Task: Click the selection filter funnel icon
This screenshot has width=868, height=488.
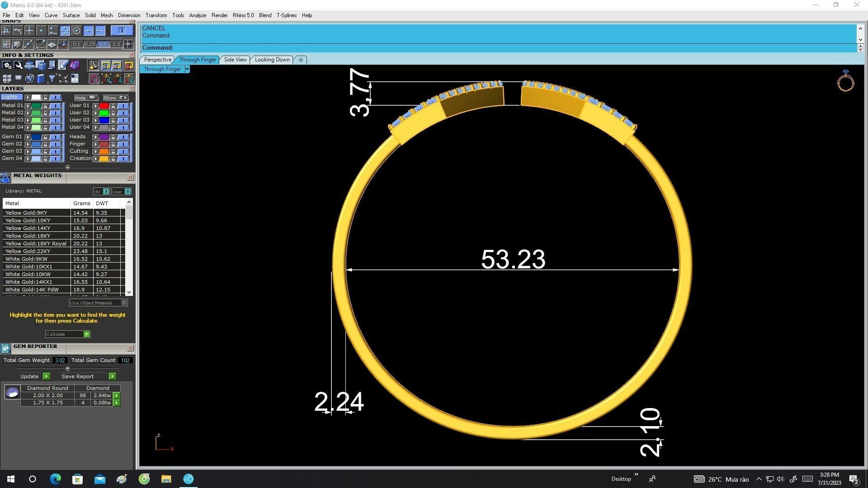Action: (52, 79)
